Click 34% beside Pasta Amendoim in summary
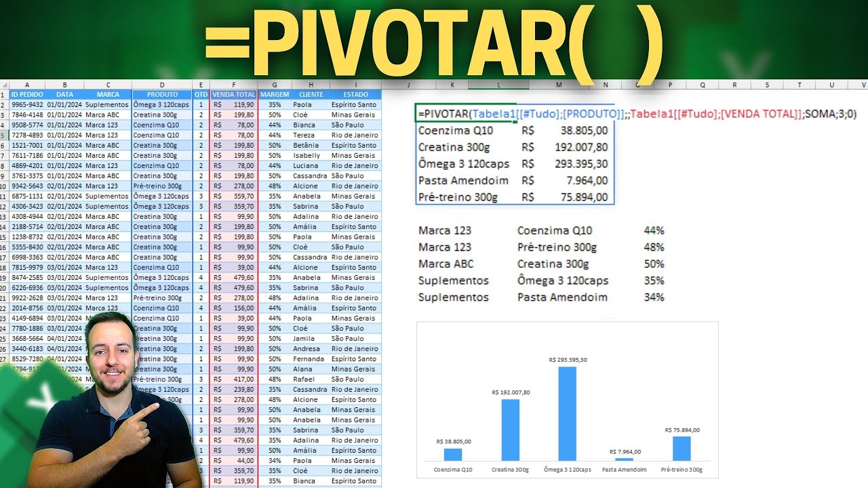This screenshot has width=868, height=488. (x=654, y=297)
